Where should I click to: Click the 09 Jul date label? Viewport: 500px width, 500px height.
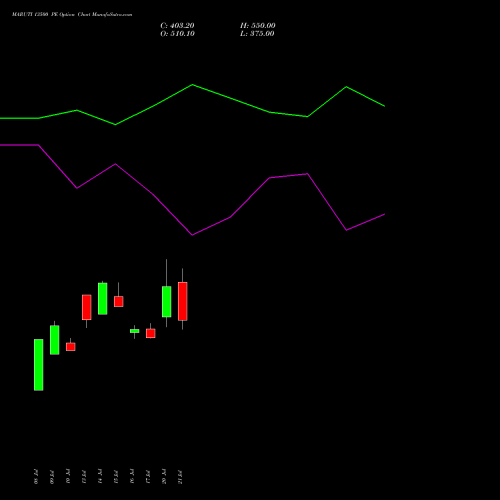pos(52,477)
